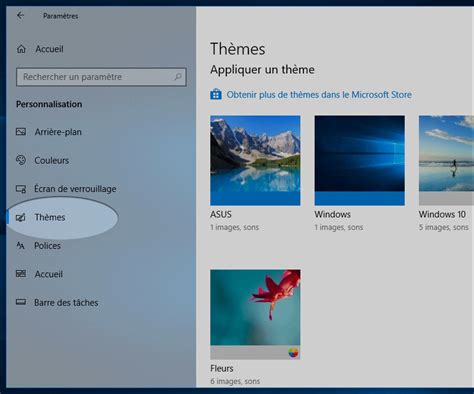
Task: Apply the ASUS theme thumbnail
Action: point(255,160)
